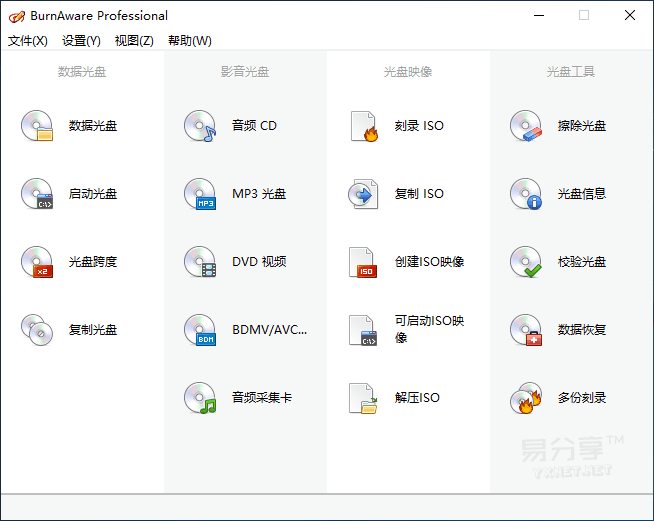Image resolution: width=654 pixels, height=521 pixels.
Task: Click the DVD 视频 text label
Action: click(x=259, y=262)
